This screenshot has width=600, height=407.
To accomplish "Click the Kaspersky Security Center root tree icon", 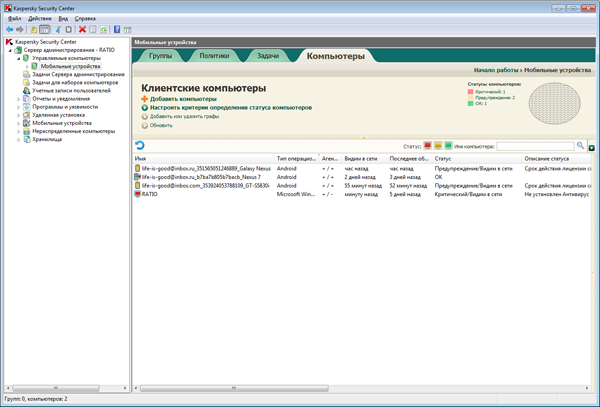I will pyautogui.click(x=9, y=42).
